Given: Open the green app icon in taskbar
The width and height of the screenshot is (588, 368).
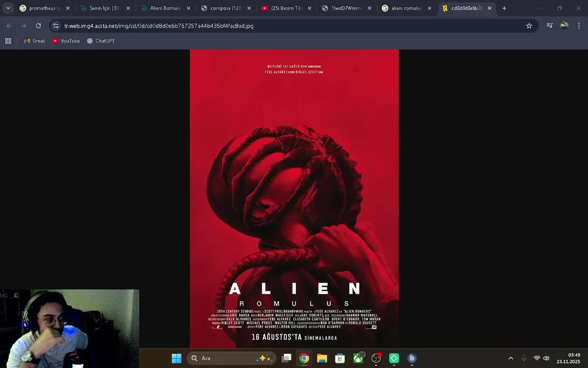Looking at the screenshot, I should coord(394,358).
